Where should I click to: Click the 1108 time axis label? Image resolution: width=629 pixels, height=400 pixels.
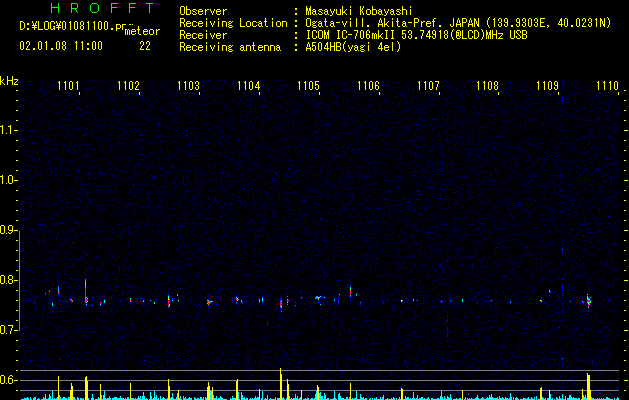[487, 85]
